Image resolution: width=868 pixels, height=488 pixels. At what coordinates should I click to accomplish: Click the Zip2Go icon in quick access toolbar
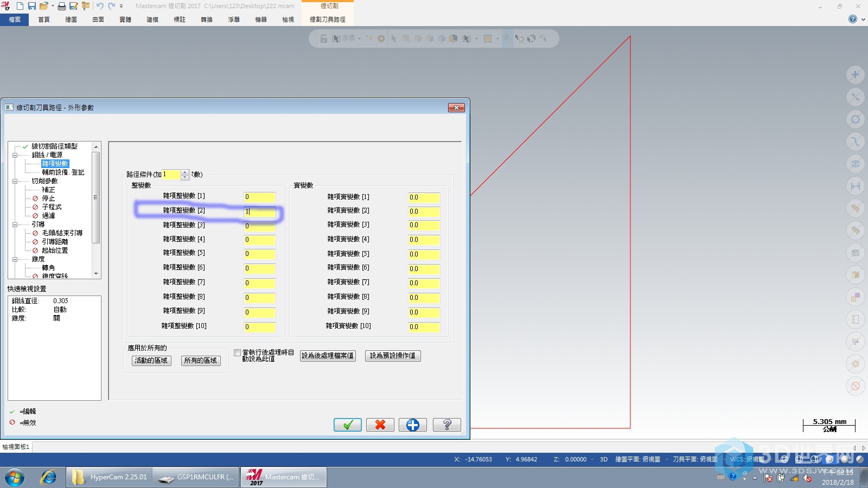85,6
